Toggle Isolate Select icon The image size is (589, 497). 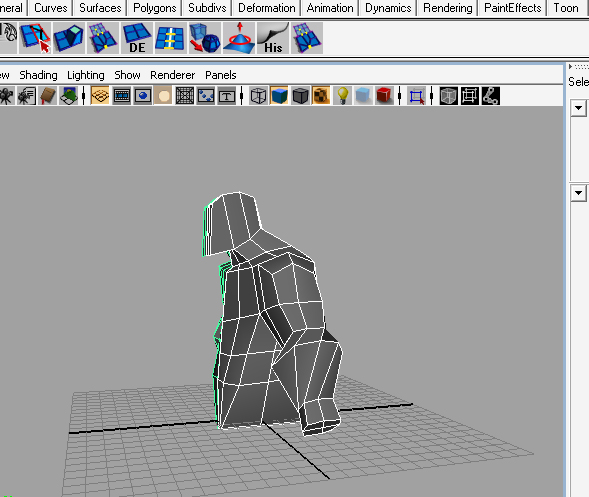click(416, 95)
